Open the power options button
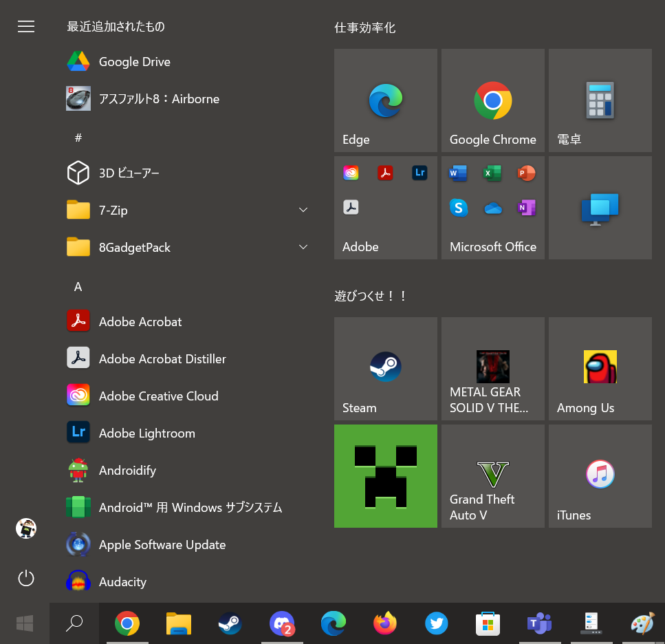665x644 pixels. point(26,579)
